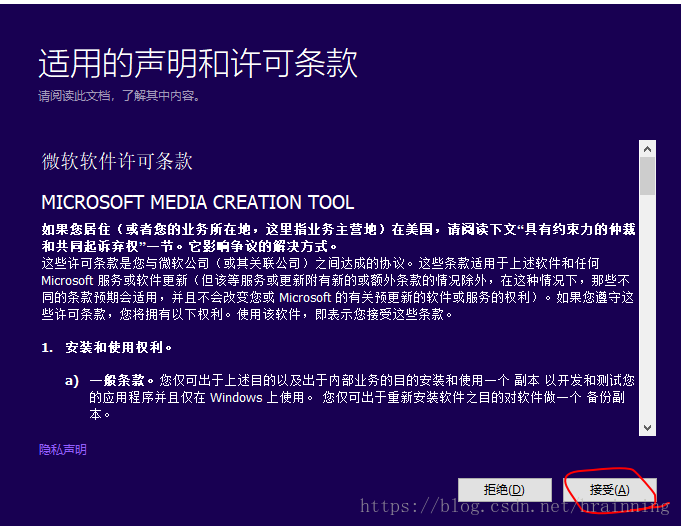The height and width of the screenshot is (526, 681).
Task: Click the empty scrollbar track below thumb
Action: tap(647, 307)
